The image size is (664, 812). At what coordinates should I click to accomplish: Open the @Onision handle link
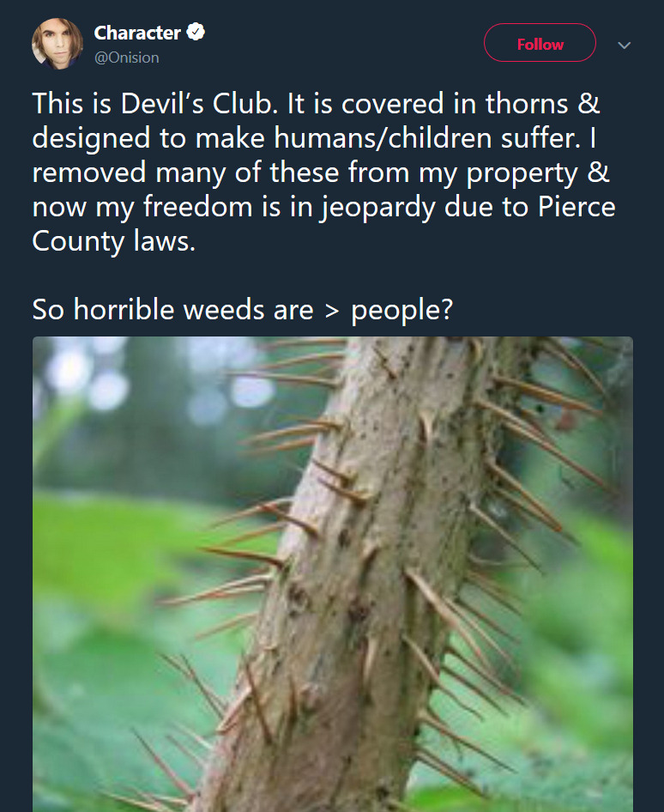[126, 58]
